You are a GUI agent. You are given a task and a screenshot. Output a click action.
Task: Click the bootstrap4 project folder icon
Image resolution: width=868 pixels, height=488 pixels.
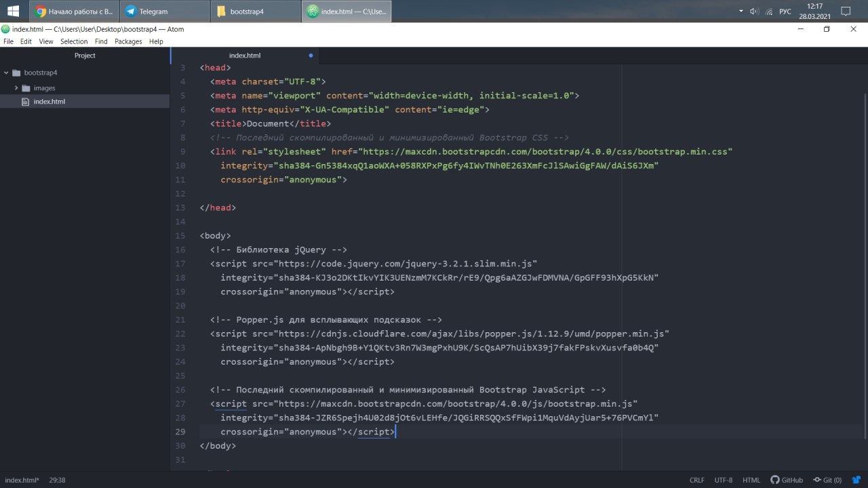tap(16, 73)
